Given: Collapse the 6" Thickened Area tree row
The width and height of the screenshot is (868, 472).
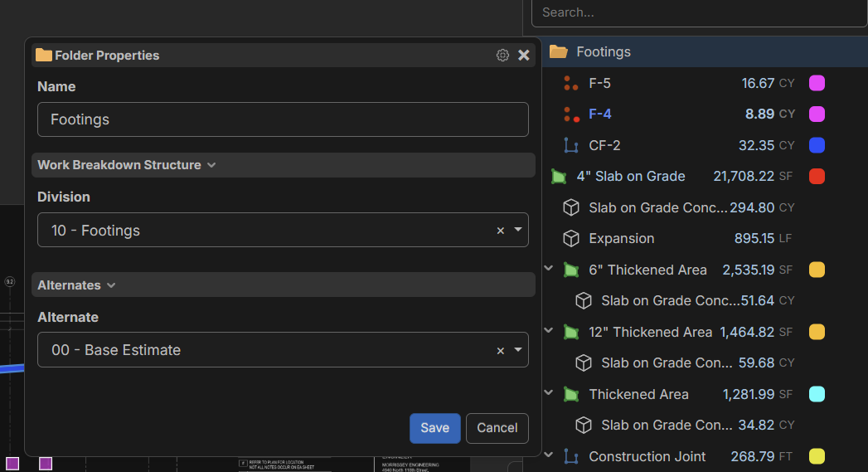Looking at the screenshot, I should [548, 269].
